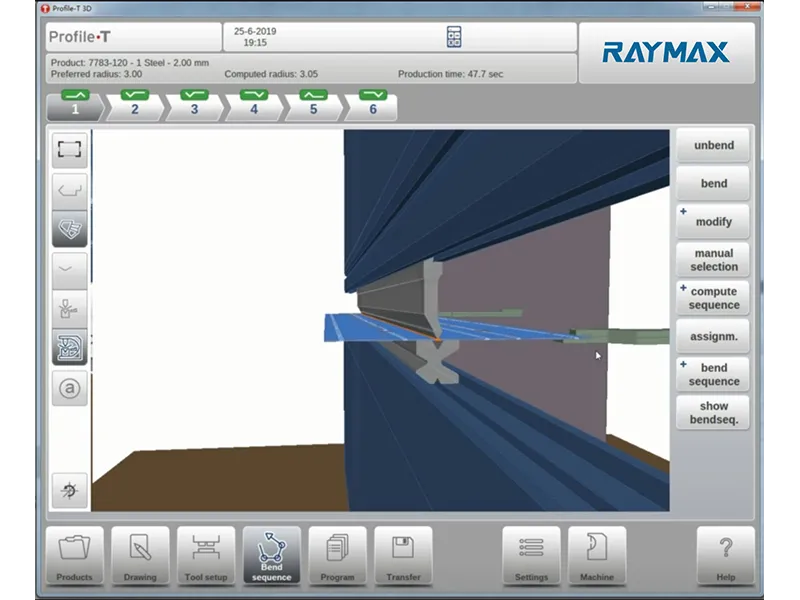Select the Bend sequence navigation button

point(272,555)
